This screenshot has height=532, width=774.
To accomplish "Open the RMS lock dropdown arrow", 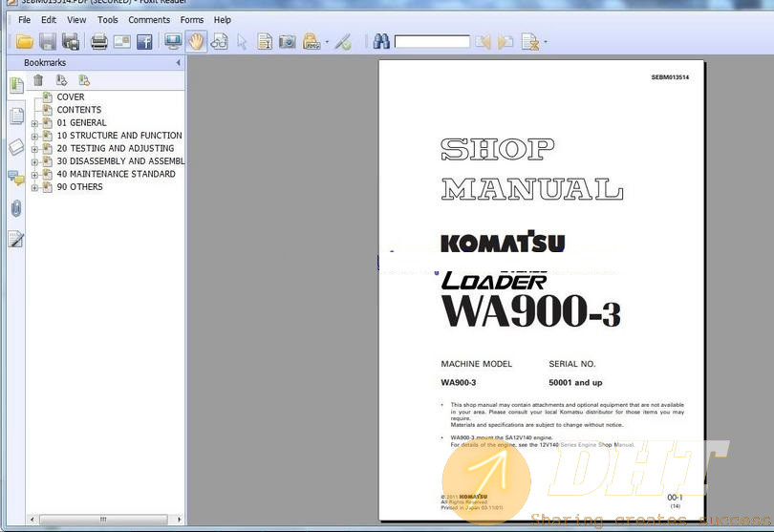I will click(327, 42).
